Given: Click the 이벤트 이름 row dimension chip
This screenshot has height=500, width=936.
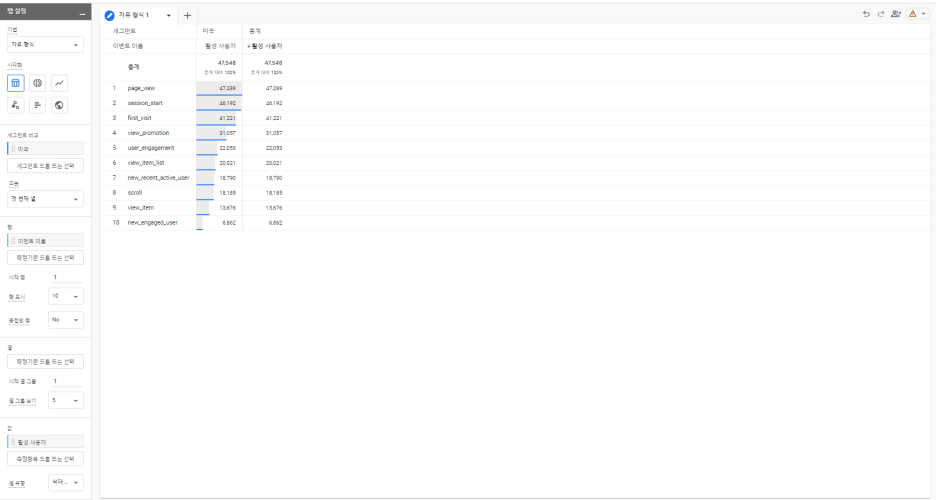Looking at the screenshot, I should point(45,241).
